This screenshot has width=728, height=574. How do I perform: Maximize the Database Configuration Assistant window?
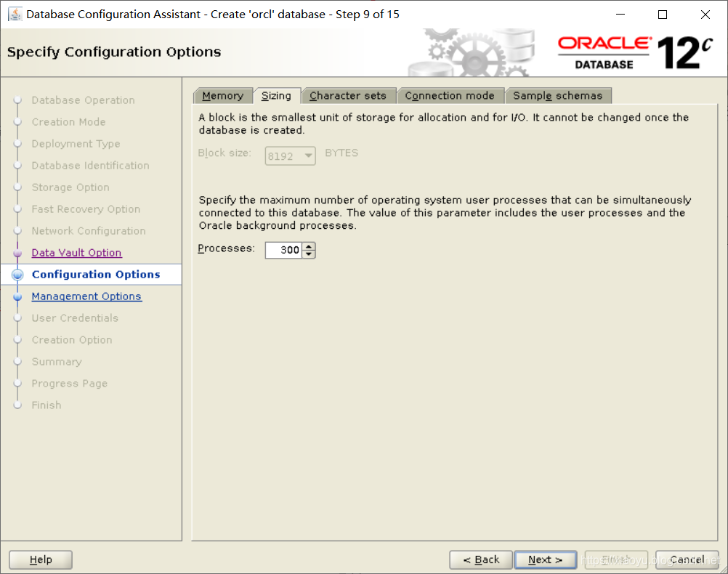(x=663, y=15)
